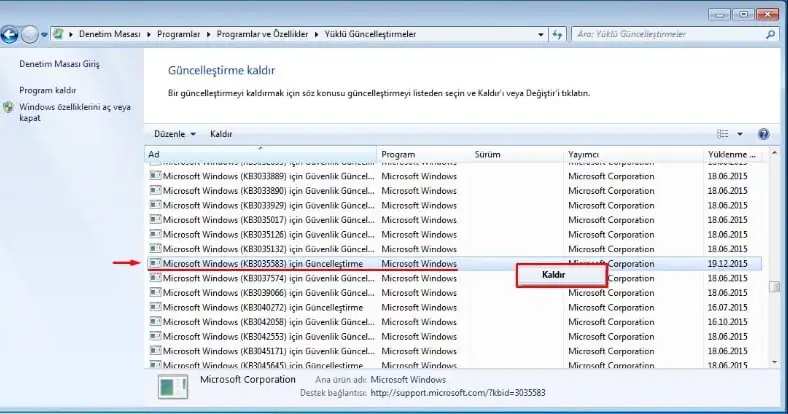
Task: Click the support link http://support.microsoft.com/?kbid=3035583
Action: tap(458, 393)
